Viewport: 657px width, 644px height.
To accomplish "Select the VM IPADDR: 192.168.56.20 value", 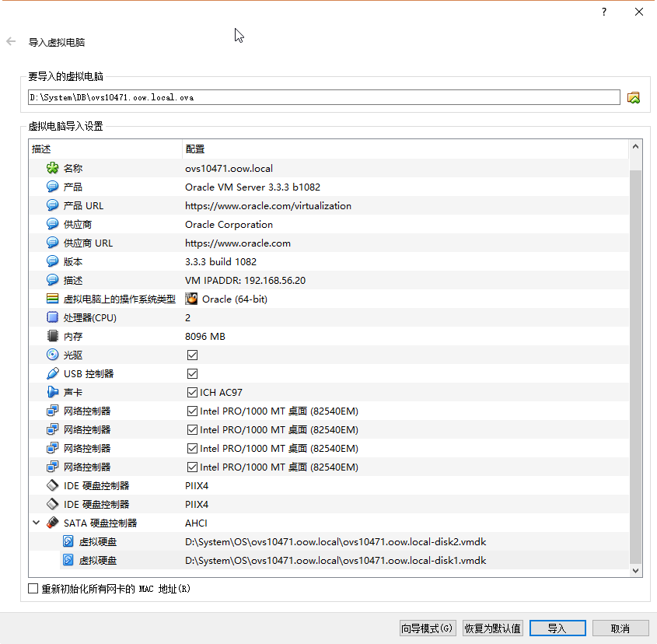I will pyautogui.click(x=245, y=281).
